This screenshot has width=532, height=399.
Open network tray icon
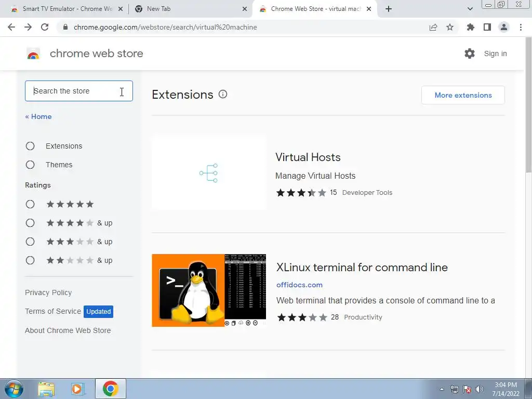[454, 389]
